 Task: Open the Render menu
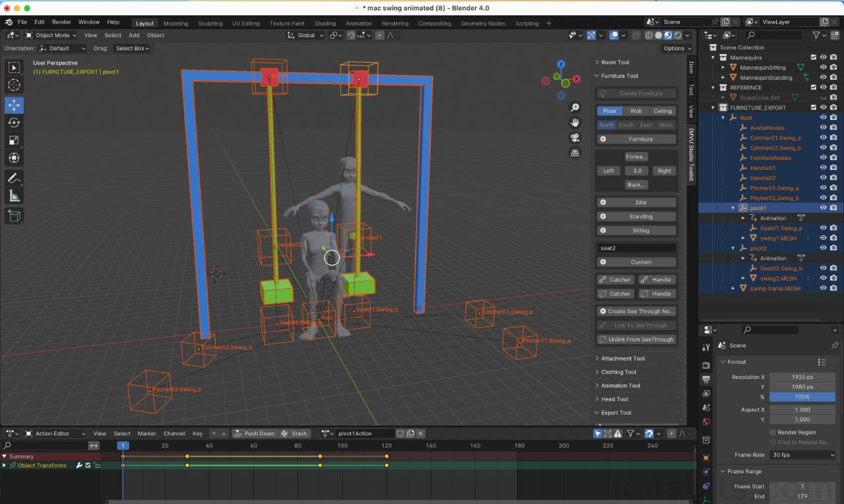coord(61,22)
